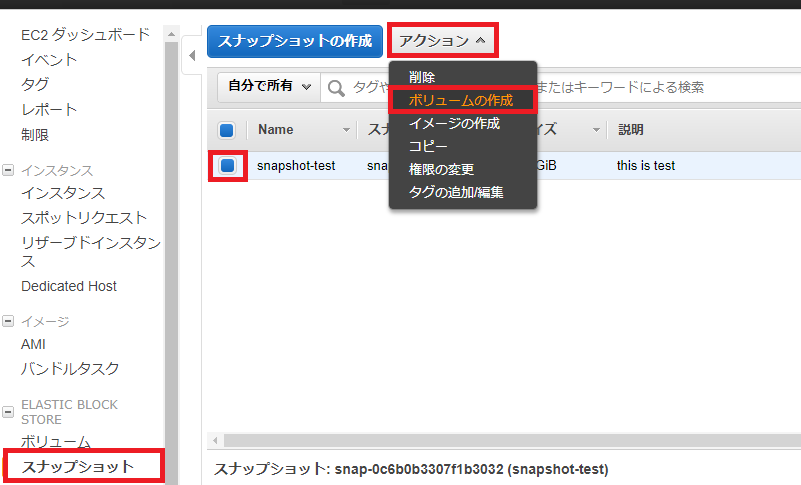Open ボリューム in sidebar
Screen dimensions: 801x485
[x=56, y=442]
